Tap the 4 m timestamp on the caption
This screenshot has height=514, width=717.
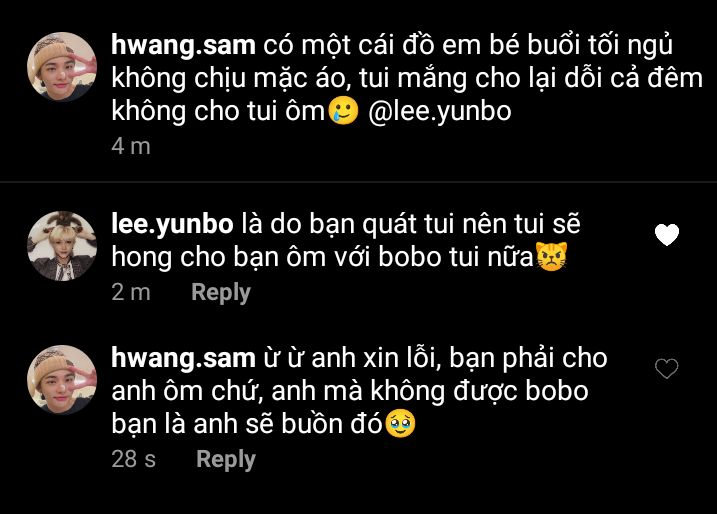(x=131, y=146)
